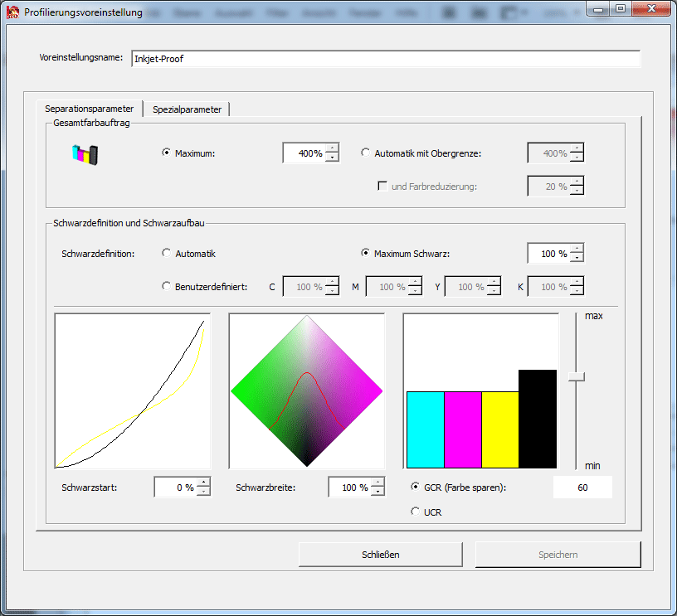Click the Voreinstellungsname text field
This screenshot has height=616, width=677.
(385, 59)
